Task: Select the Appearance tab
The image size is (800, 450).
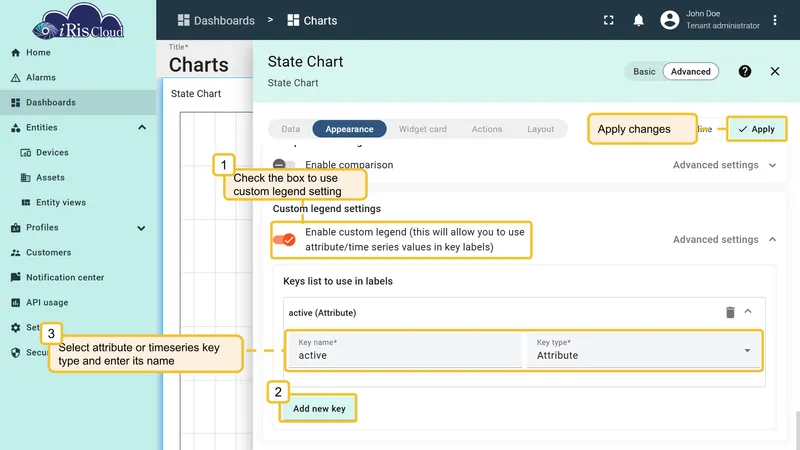Action: [x=349, y=129]
